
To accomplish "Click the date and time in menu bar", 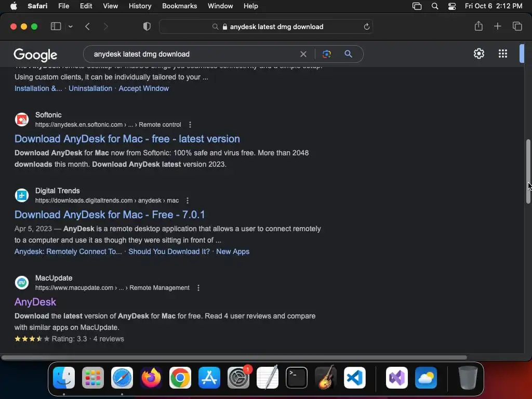I will coord(494,6).
